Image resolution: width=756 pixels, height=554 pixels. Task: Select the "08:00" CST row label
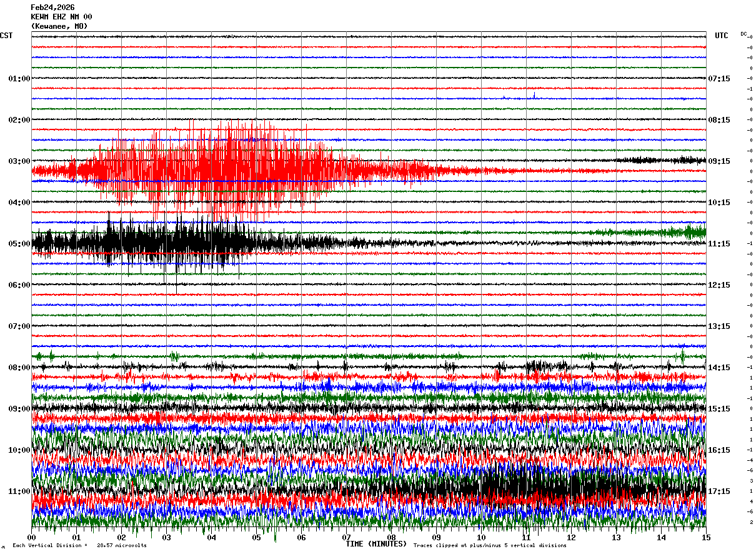pyautogui.click(x=19, y=368)
